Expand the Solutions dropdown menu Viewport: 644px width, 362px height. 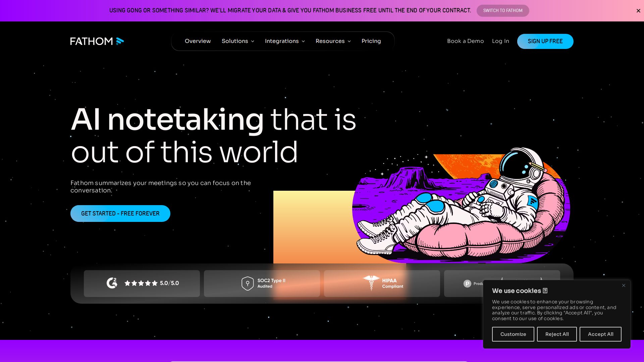tap(238, 41)
